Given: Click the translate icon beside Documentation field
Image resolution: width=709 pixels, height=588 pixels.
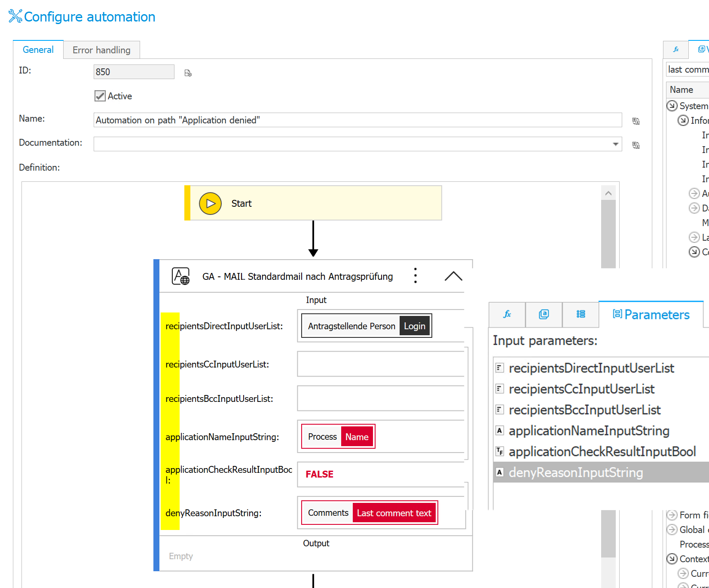Looking at the screenshot, I should click(636, 145).
